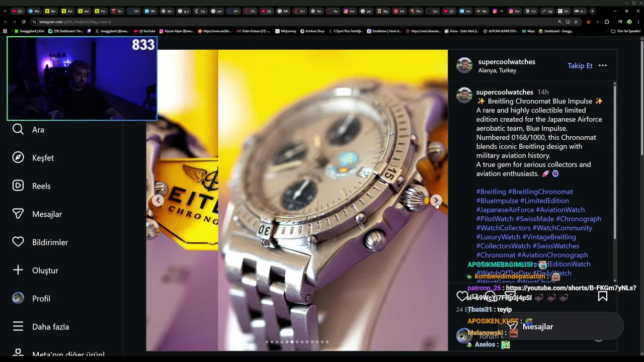Screen dimensions: 644x362
Task: Click the Chrome profile avatar
Action: pyautogui.click(x=629, y=22)
